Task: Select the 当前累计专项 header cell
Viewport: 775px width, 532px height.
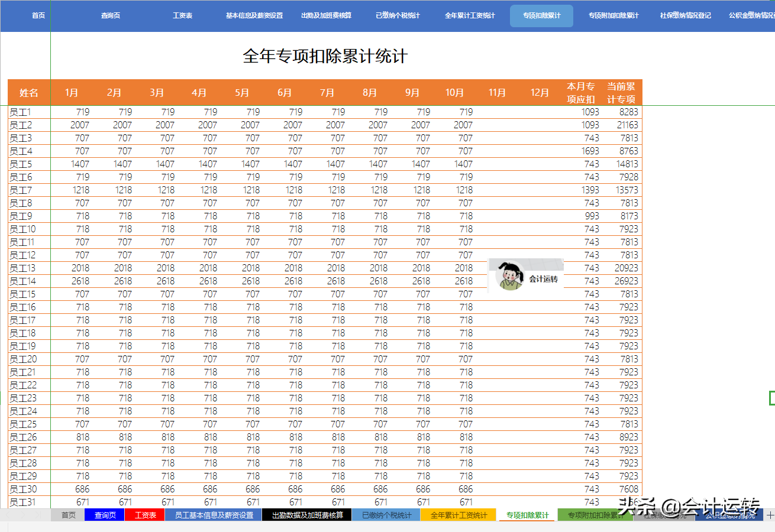Action: click(x=621, y=92)
